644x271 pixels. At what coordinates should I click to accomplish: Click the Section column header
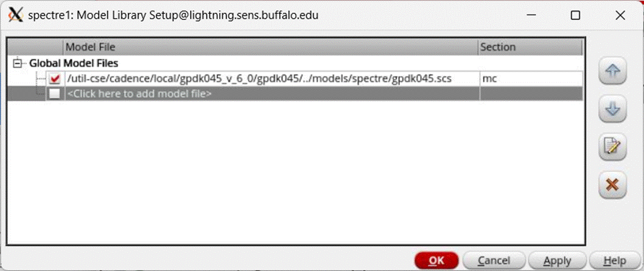530,47
